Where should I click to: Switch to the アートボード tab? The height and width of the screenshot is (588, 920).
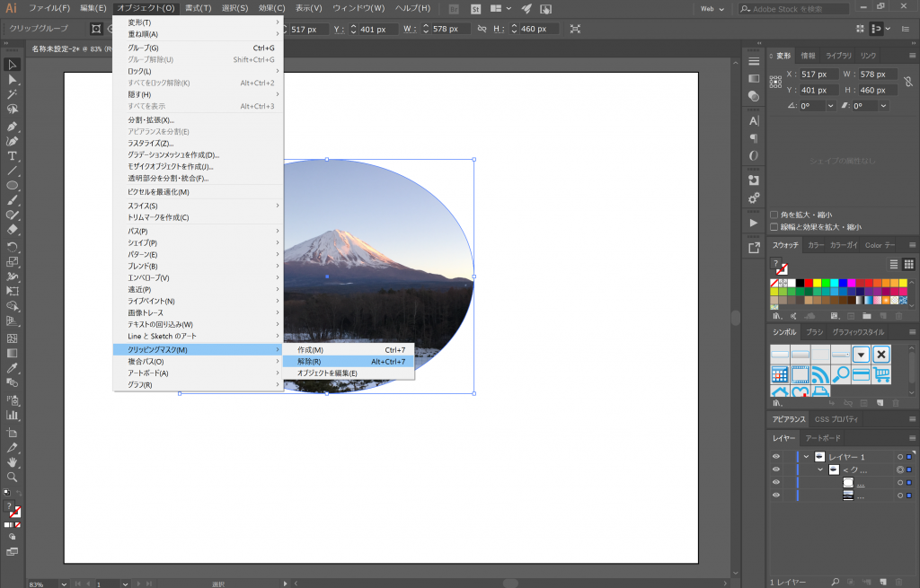(823, 438)
